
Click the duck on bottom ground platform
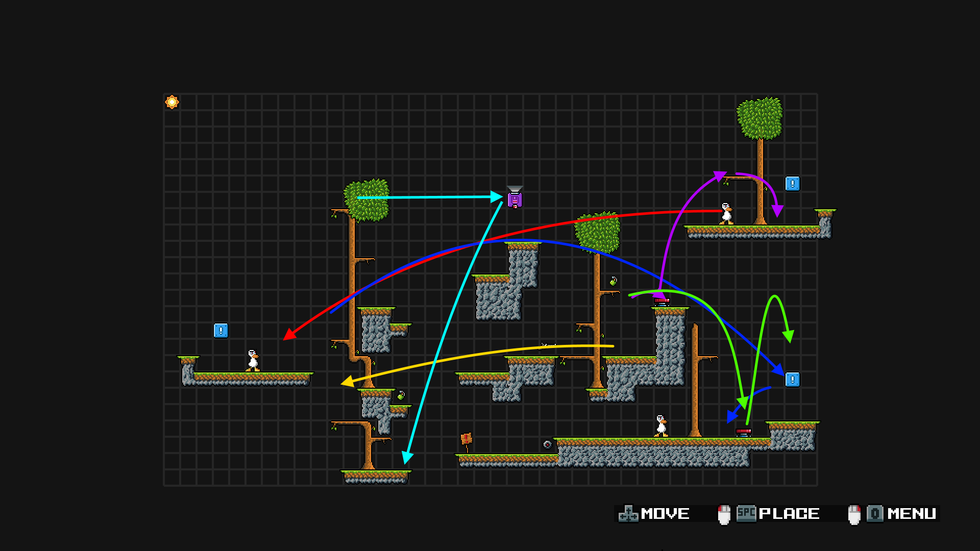pyautogui.click(x=661, y=426)
